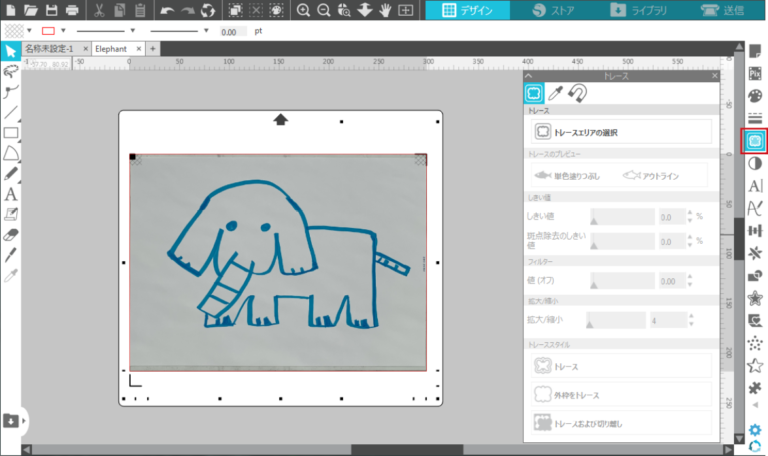Open the Text Style panel icon
Viewport: 768px width, 456px height.
755,186
